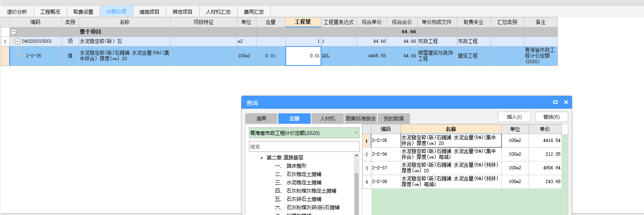Viewport: 644px width, 215px height.
Task: Open the 人材机 tab in query dialog
Action: (328, 118)
